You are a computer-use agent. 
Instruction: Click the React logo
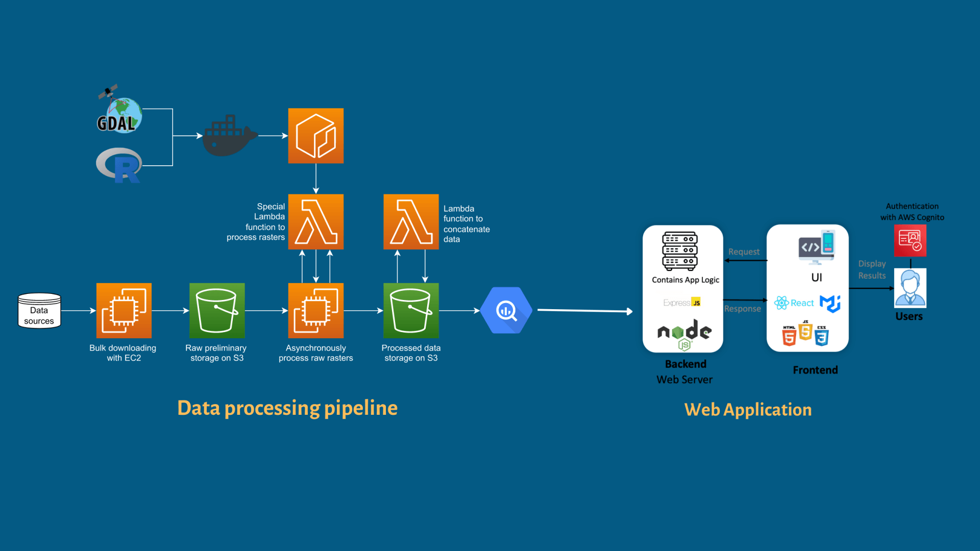pos(794,303)
